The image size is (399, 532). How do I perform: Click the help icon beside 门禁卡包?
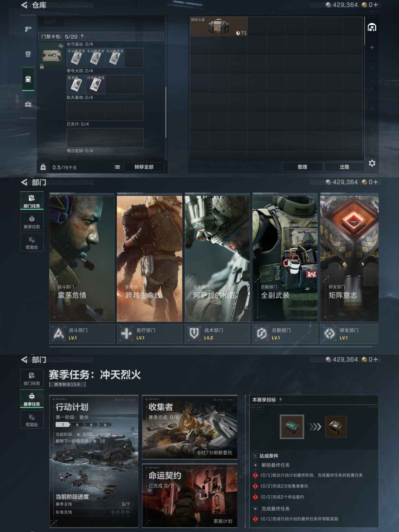82,37
